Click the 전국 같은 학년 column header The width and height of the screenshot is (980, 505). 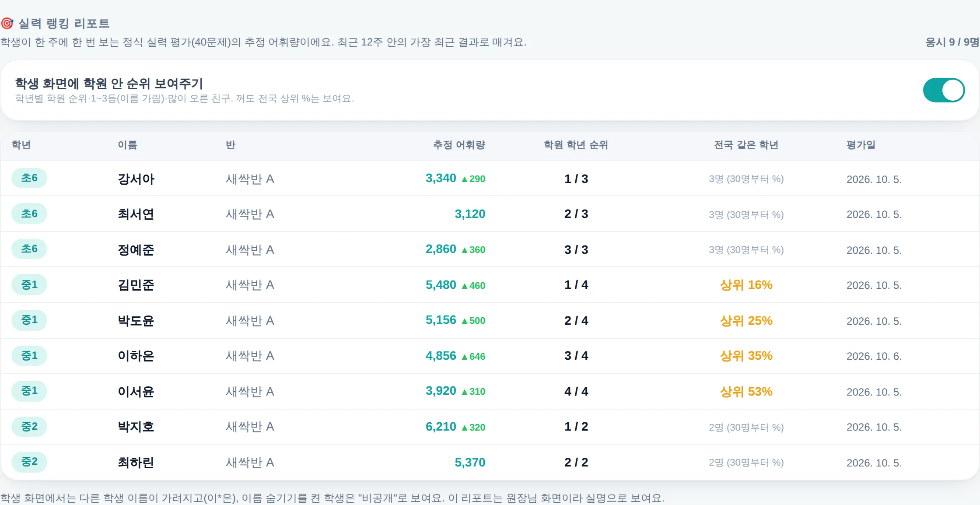[746, 145]
